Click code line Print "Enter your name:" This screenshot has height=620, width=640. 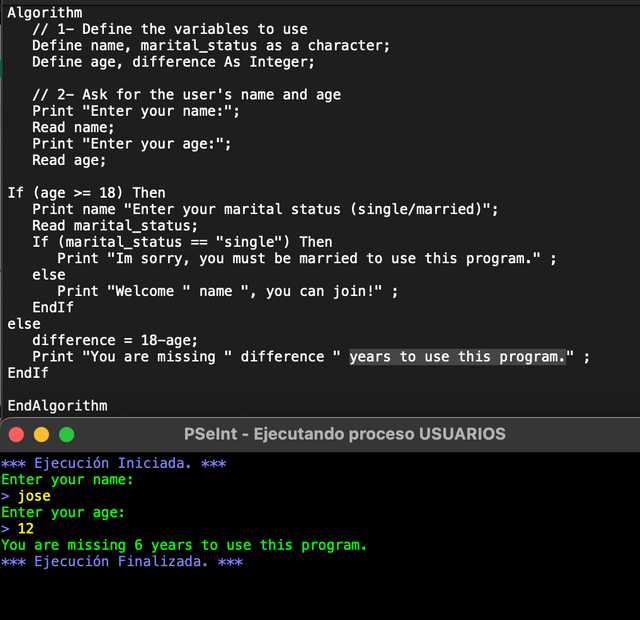tap(136, 111)
